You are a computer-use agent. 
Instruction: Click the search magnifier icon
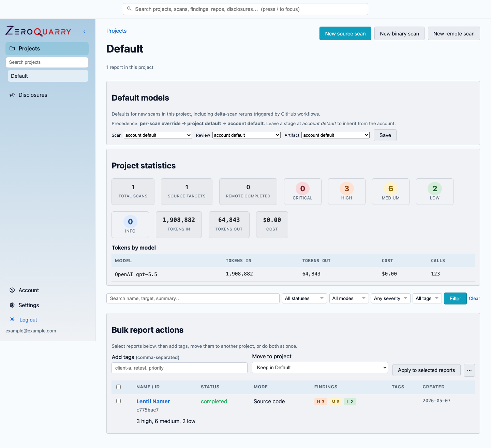pyautogui.click(x=129, y=9)
